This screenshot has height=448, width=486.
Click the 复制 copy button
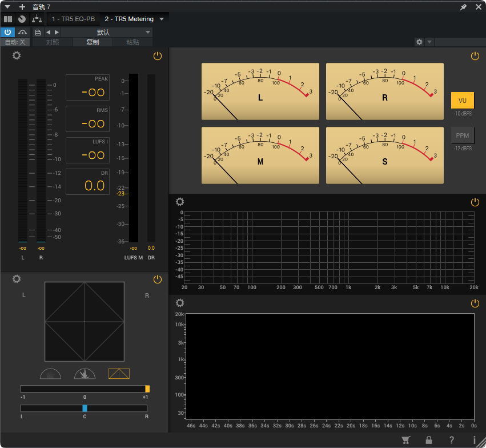pos(93,42)
